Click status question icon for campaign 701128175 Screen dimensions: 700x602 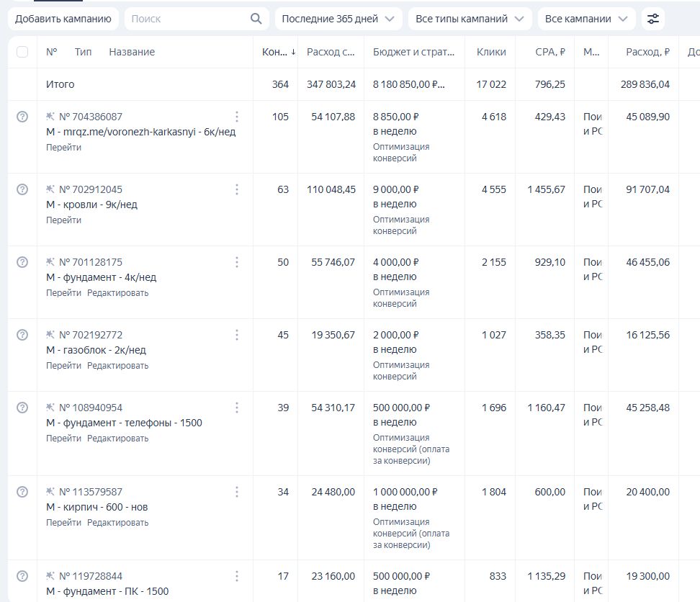pos(22,262)
